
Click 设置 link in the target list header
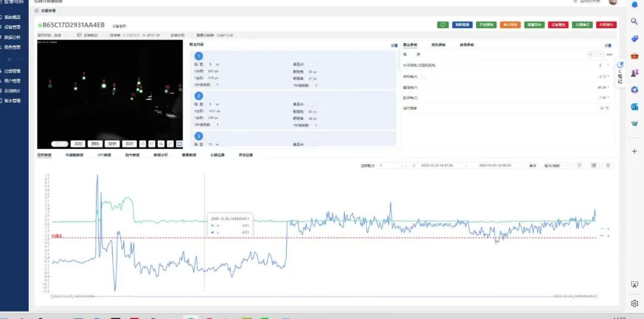[x=394, y=45]
